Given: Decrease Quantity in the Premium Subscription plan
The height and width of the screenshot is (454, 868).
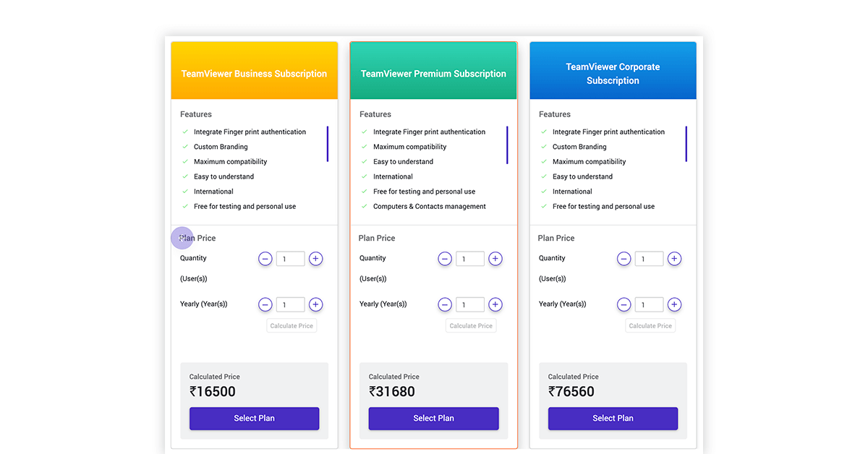Looking at the screenshot, I should point(445,259).
